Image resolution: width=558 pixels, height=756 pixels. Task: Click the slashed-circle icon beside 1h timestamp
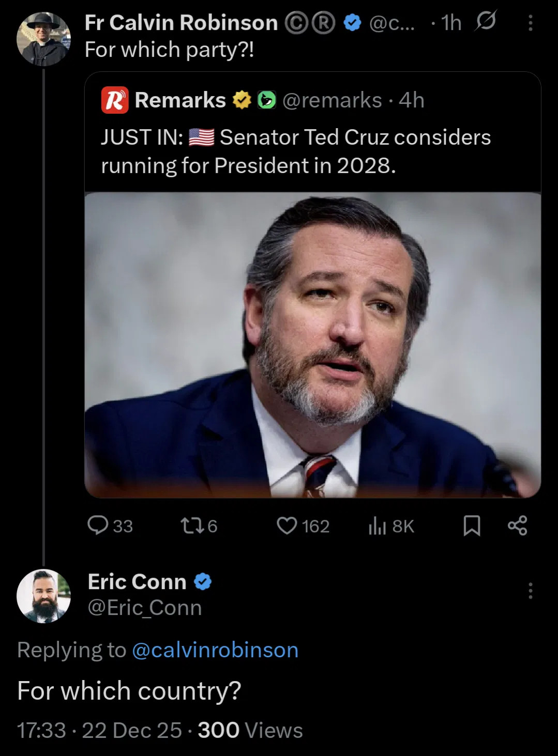(485, 22)
